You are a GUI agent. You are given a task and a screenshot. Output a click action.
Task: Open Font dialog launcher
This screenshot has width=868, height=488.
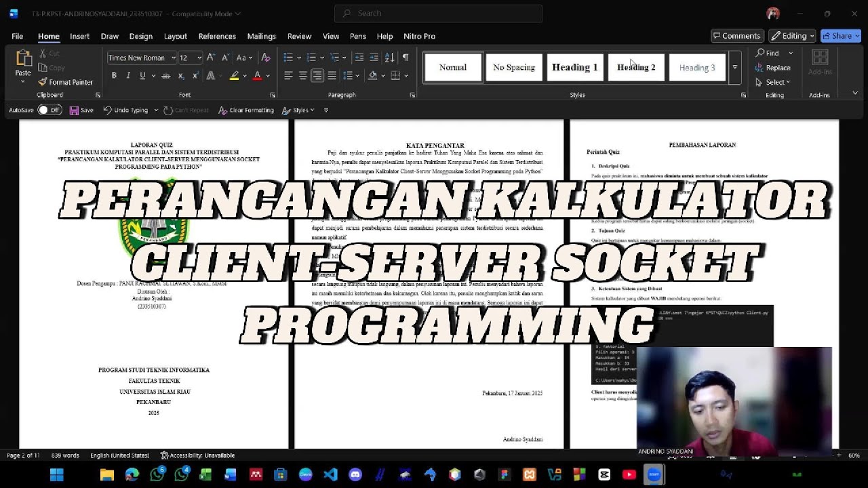click(x=273, y=96)
